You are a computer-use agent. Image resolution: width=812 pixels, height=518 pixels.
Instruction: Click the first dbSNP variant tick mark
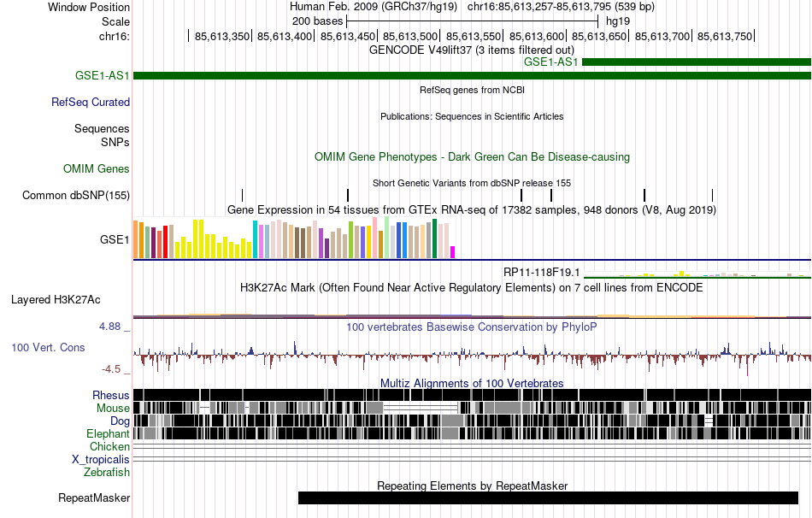pos(243,195)
